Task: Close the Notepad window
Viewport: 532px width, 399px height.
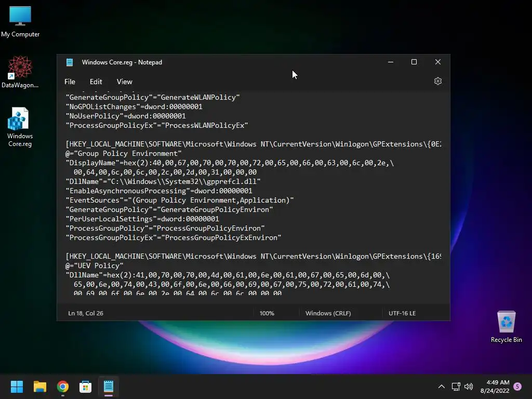Action: point(437,62)
